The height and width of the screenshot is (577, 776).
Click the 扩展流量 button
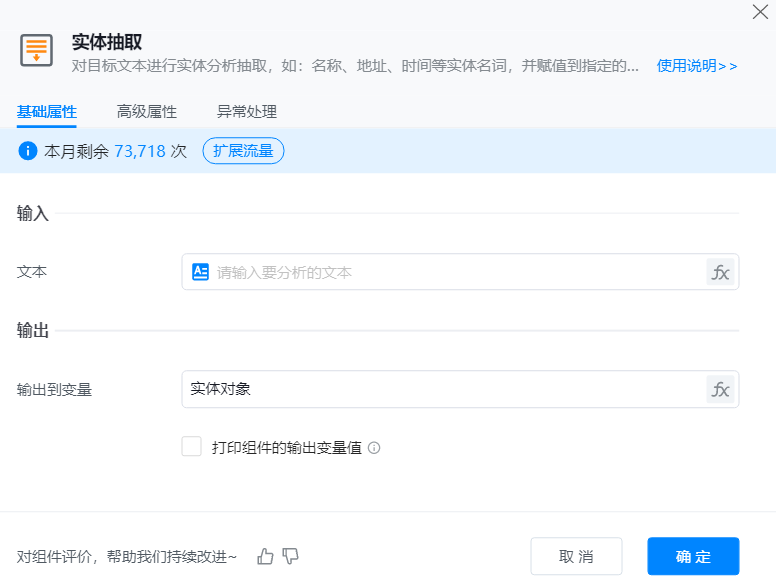pos(243,151)
